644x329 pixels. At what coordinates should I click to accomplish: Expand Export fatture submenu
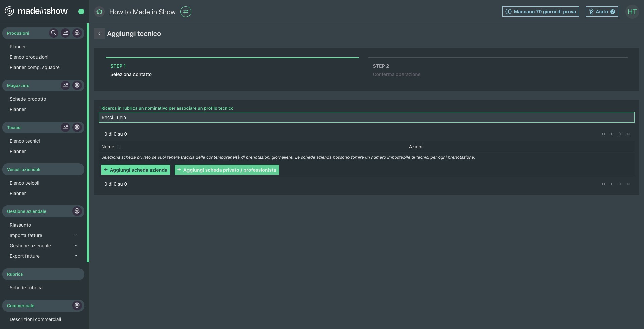coord(76,256)
